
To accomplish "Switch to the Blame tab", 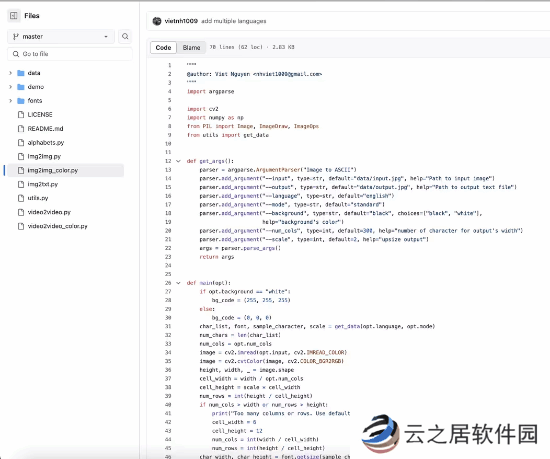I will pos(191,48).
